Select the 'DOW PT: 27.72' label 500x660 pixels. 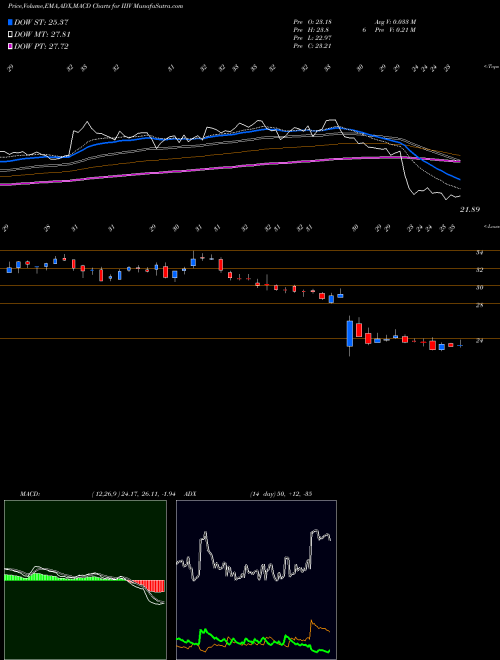tap(41, 46)
